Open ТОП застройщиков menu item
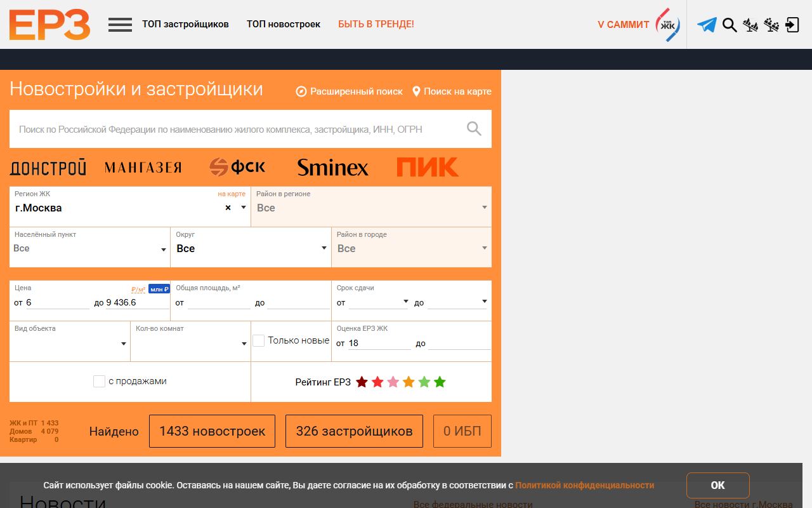The image size is (812, 508). (185, 24)
